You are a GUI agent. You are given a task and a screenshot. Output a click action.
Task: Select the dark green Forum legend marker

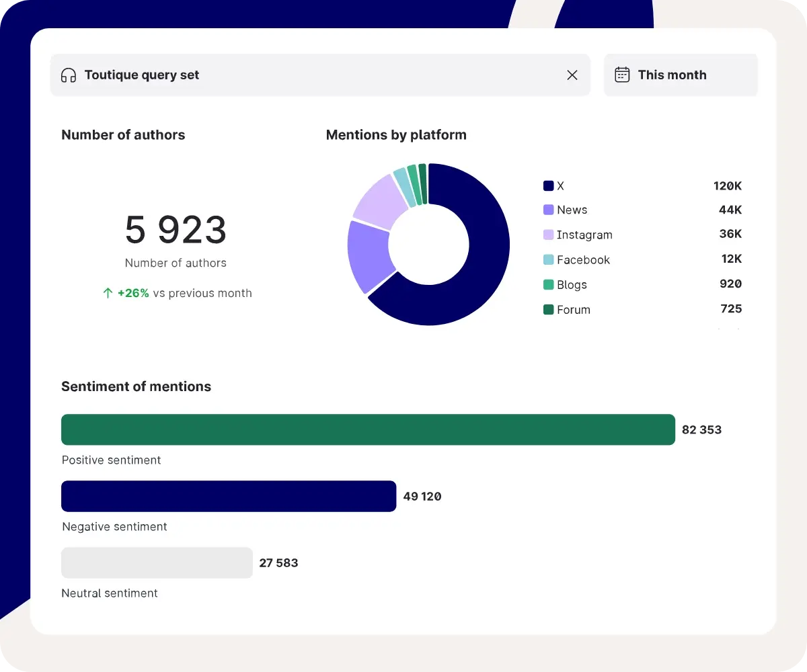click(548, 310)
